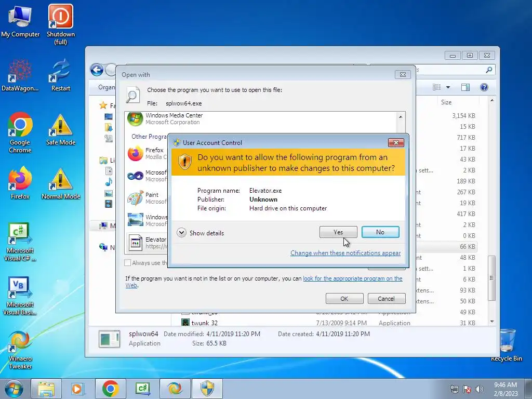532x399 pixels.
Task: Open My Computer desktop icon
Action: (x=20, y=22)
